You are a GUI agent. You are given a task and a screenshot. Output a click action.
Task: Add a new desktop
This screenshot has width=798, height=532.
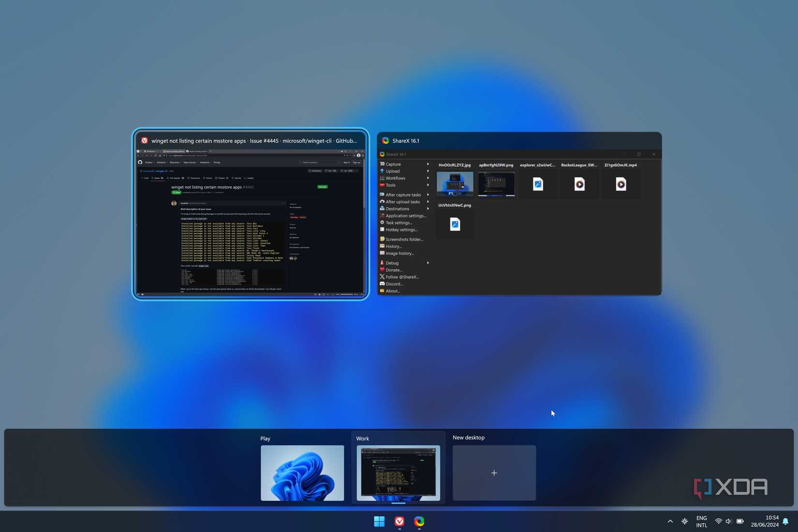[x=494, y=473]
